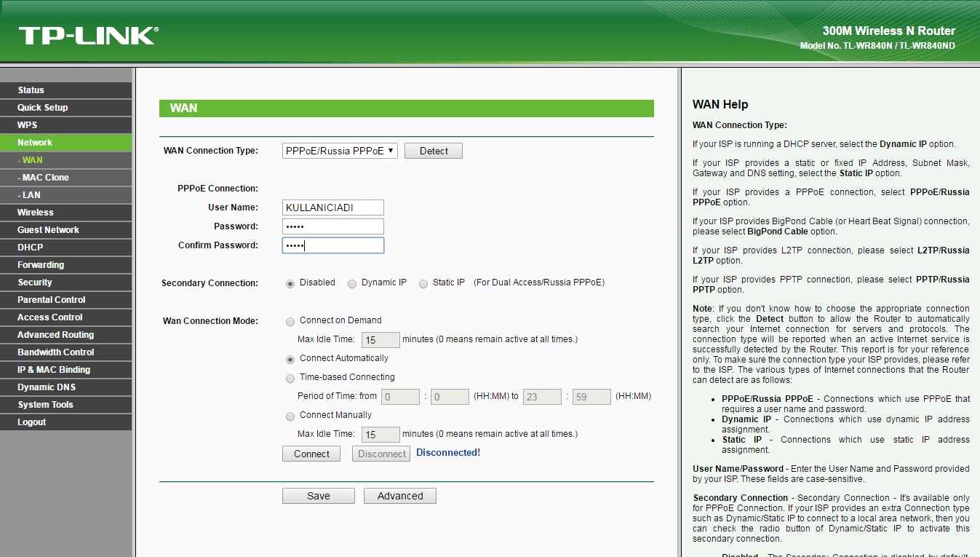This screenshot has width=980, height=557.
Task: Open the LAN submenu item
Action: click(65, 195)
